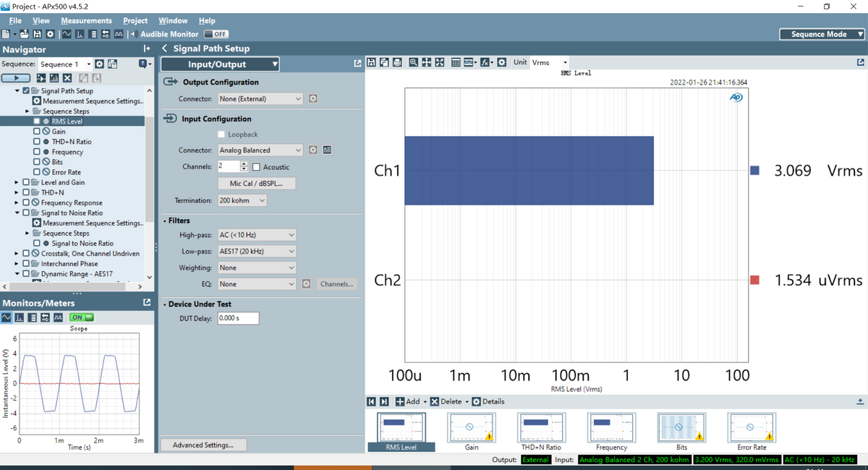Select the Scope icon in Monitors/Meters toolbar
Viewport: 868px width, 470px height.
click(7, 317)
